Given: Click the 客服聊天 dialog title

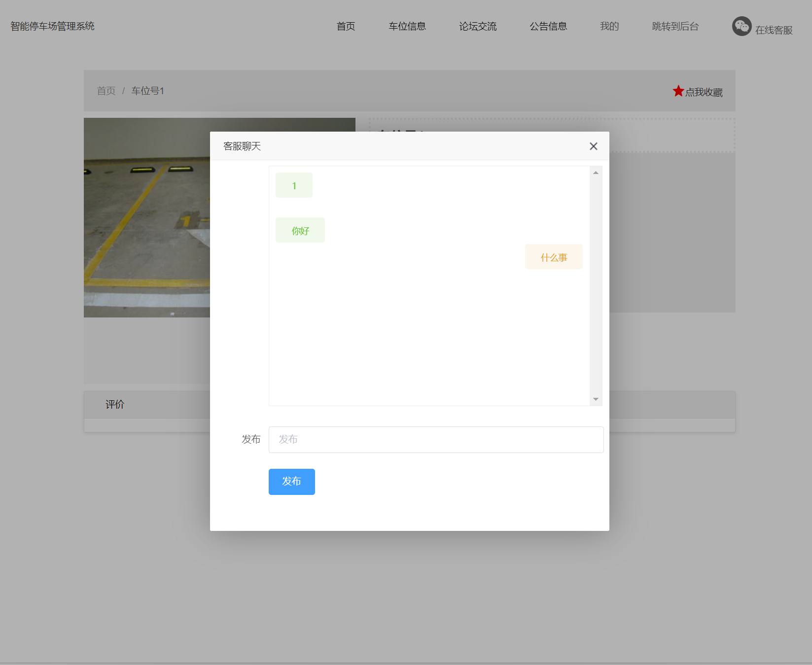Looking at the screenshot, I should click(242, 146).
